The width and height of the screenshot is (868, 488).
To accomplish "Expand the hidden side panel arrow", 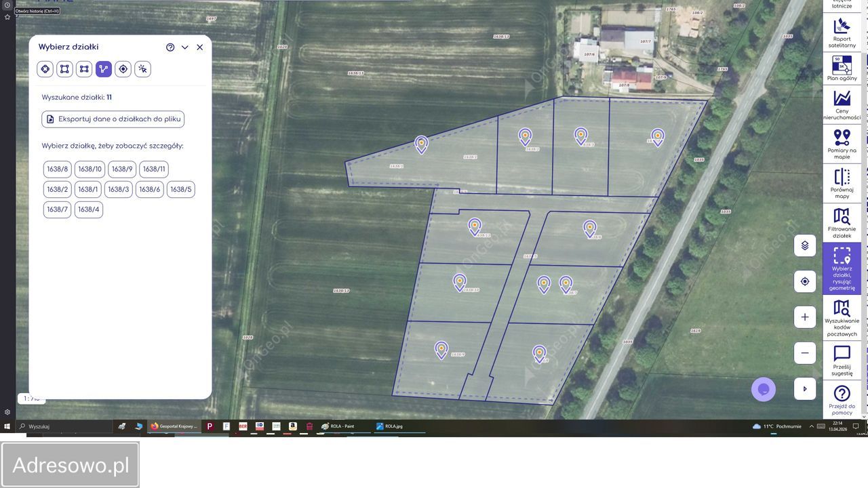I will pos(804,388).
